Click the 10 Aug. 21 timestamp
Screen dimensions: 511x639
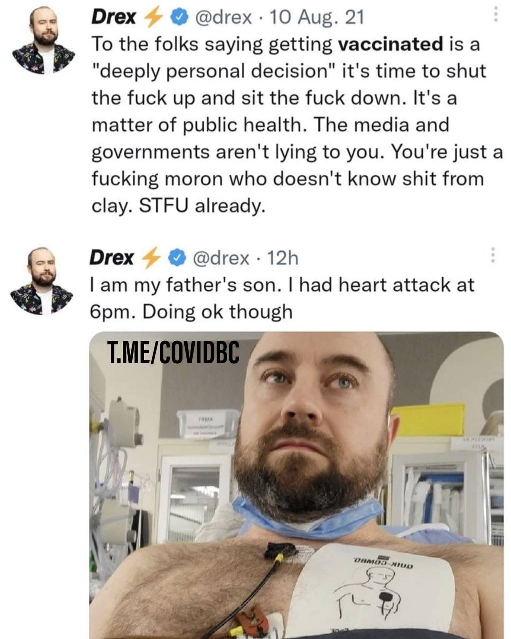point(317,17)
